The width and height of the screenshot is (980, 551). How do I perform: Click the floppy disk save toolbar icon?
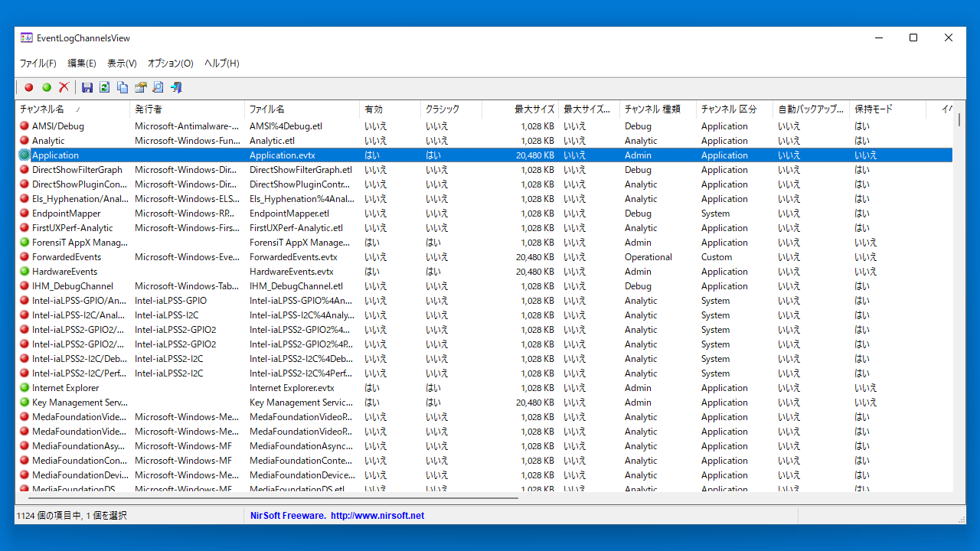pos(87,87)
